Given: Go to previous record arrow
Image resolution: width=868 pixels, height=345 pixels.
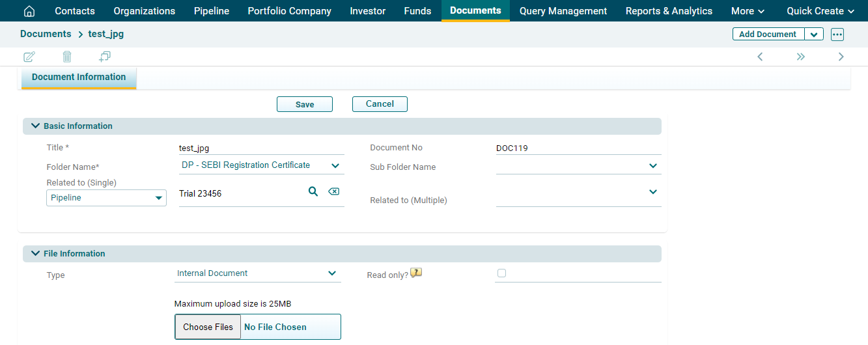Looking at the screenshot, I should [x=760, y=57].
